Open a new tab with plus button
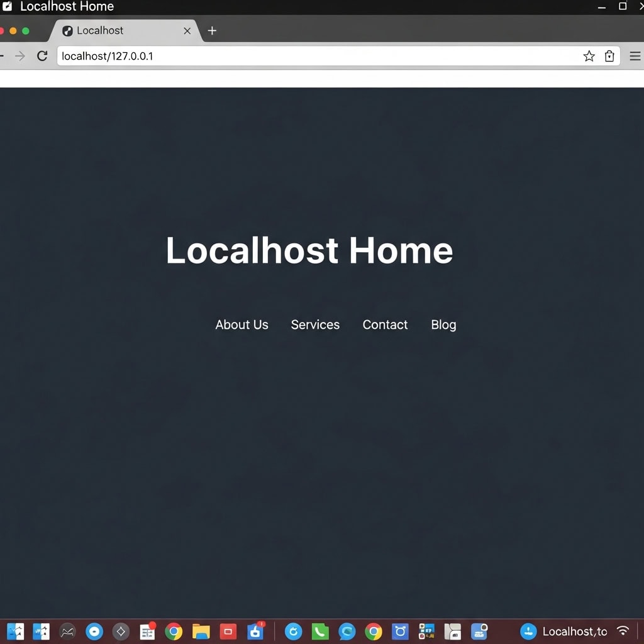The height and width of the screenshot is (644, 644). (x=212, y=31)
